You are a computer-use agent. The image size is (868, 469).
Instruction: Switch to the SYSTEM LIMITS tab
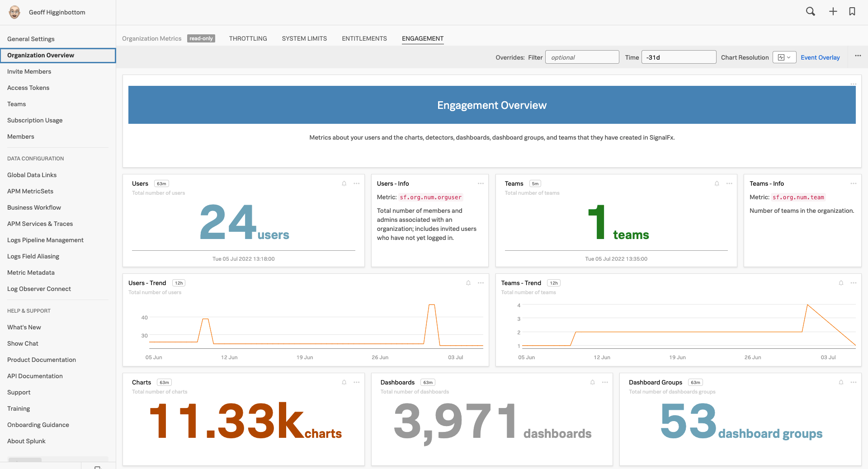coord(304,38)
